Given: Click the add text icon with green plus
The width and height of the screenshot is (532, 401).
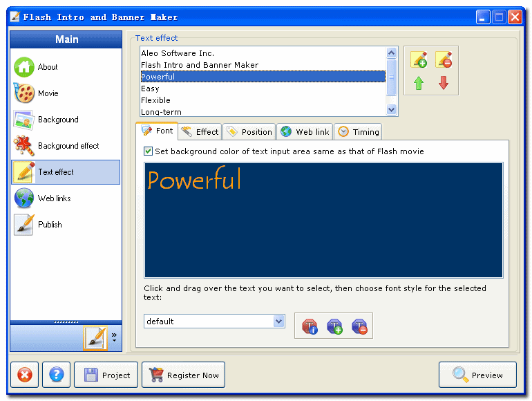Looking at the screenshot, I should coord(419,60).
